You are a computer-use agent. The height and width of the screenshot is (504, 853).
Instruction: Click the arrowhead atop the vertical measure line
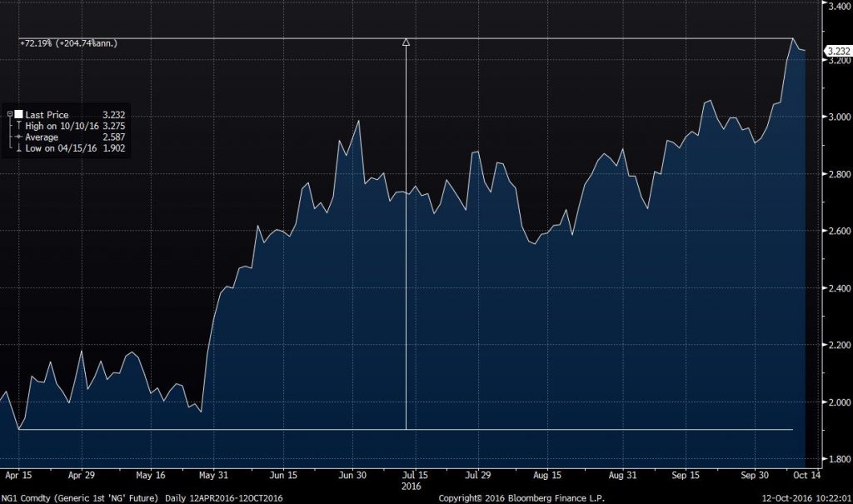[x=406, y=41]
